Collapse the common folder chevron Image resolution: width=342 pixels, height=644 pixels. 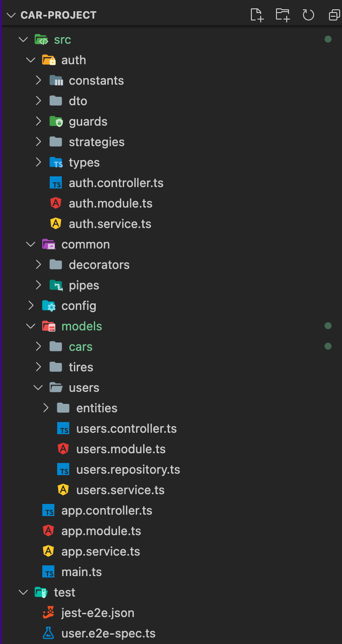click(31, 244)
